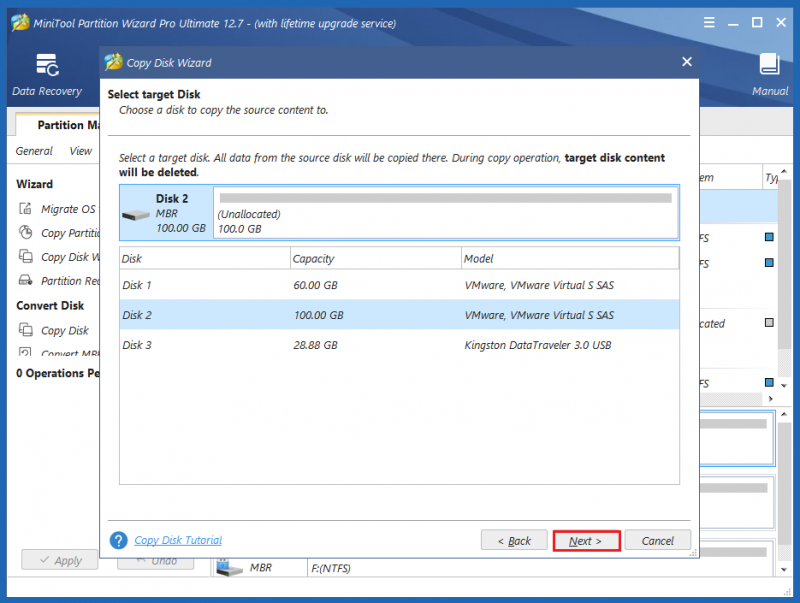Click the Copy Disk Tutorial help icon
800x603 pixels.
pyautogui.click(x=118, y=540)
